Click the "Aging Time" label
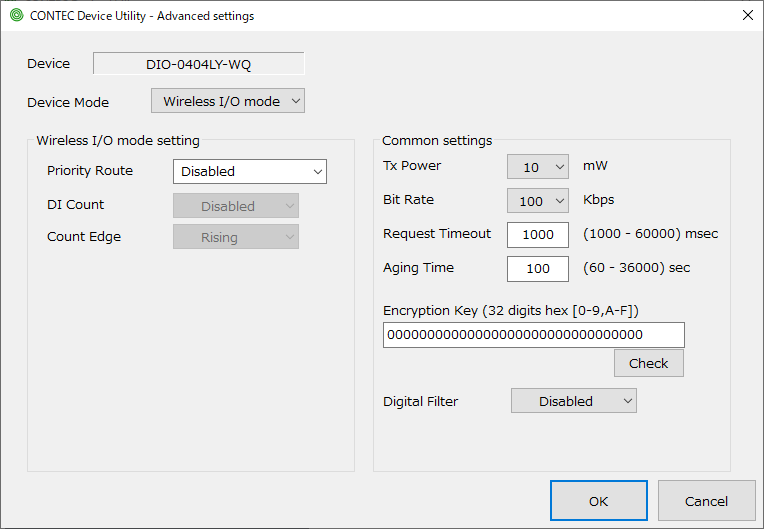The width and height of the screenshot is (764, 529). point(418,267)
